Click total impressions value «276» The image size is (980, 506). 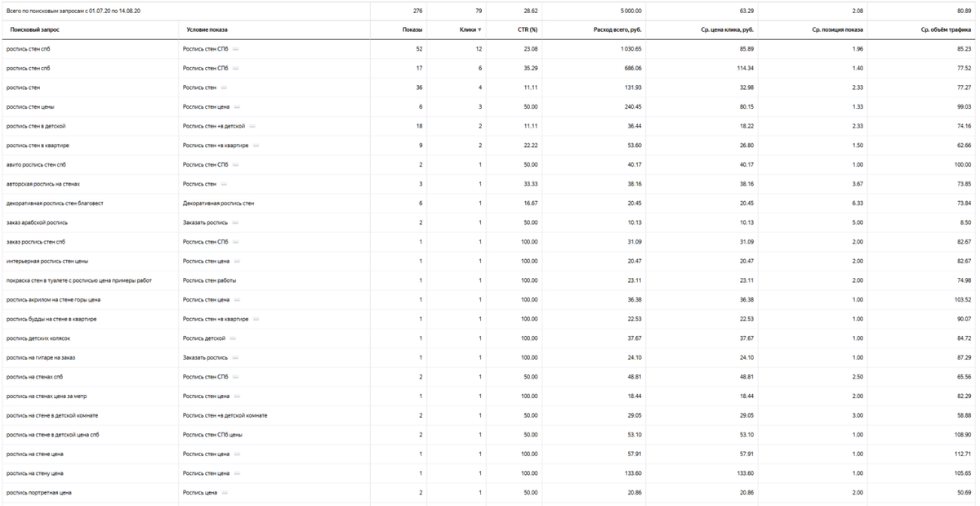(x=417, y=11)
